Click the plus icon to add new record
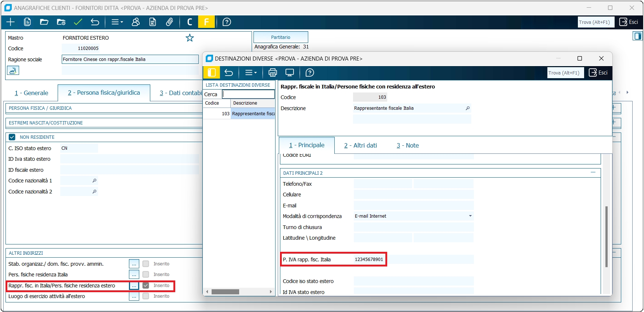The width and height of the screenshot is (644, 312). [x=10, y=22]
